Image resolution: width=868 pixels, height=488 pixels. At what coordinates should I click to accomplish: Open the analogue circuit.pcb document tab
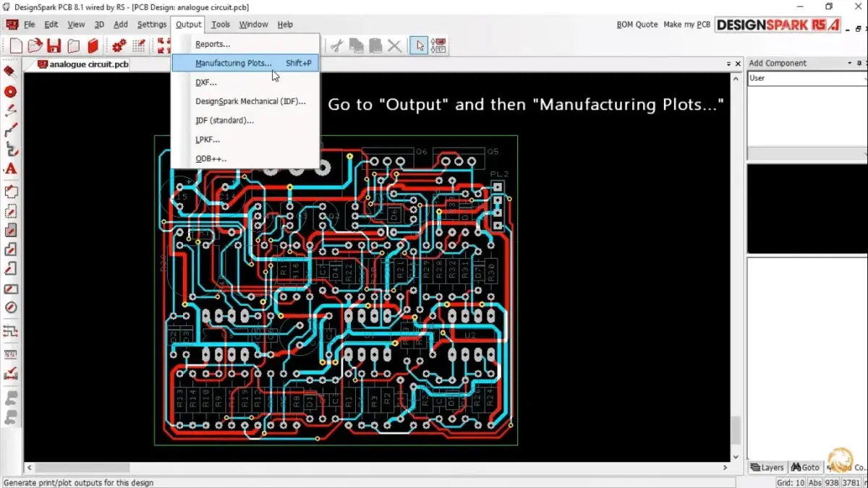click(83, 64)
